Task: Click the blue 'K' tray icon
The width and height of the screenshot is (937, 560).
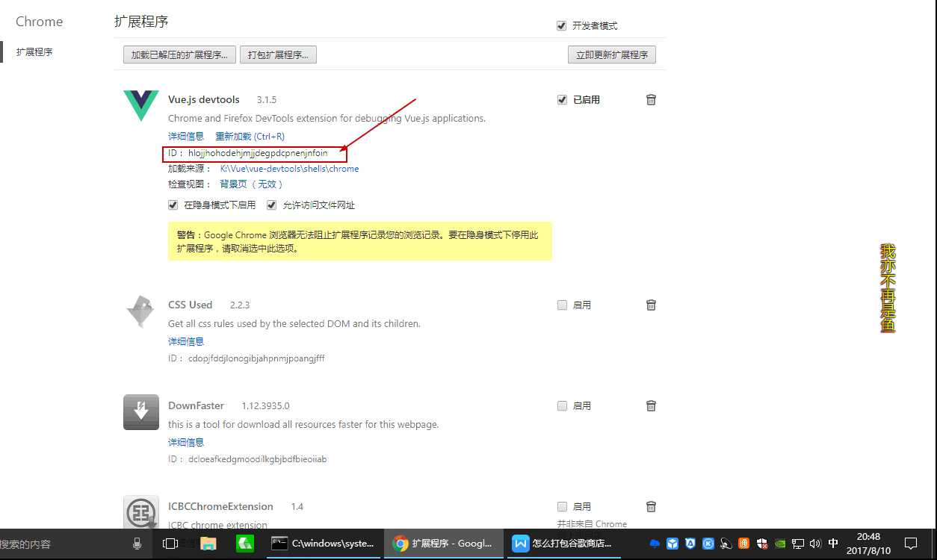Action: click(708, 544)
